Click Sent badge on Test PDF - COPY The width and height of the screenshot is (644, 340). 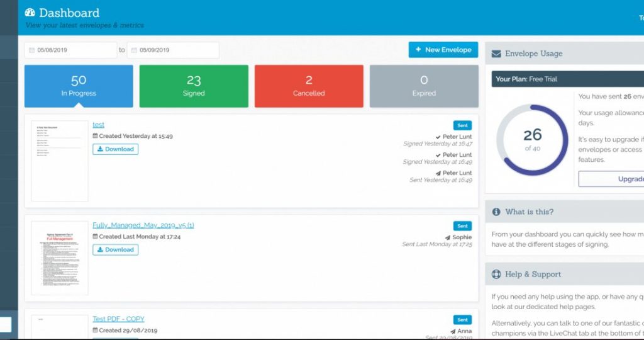pyautogui.click(x=462, y=320)
